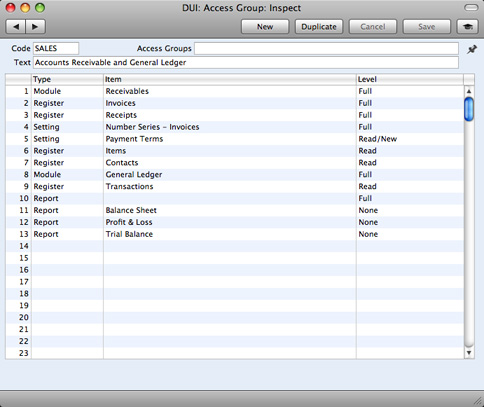Click the empty Access Groups field
The image size is (484, 407).
[326, 48]
